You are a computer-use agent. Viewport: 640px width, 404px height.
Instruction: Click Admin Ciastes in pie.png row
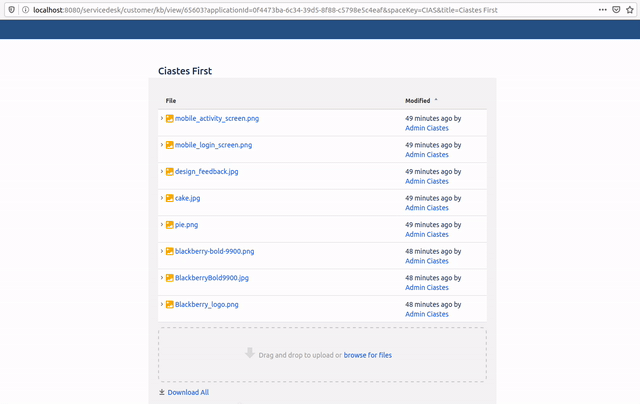coord(427,234)
